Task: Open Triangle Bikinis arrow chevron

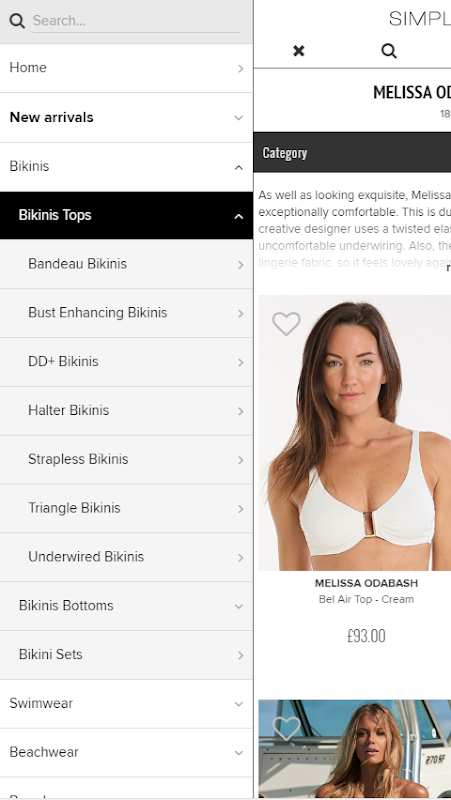Action: pyautogui.click(x=240, y=509)
